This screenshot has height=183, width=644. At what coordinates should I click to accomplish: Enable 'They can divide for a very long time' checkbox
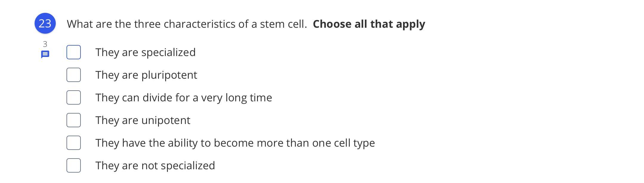click(x=74, y=97)
